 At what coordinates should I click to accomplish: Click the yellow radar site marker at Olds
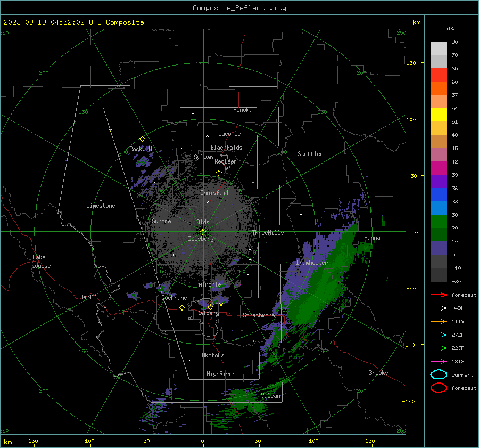(x=203, y=232)
